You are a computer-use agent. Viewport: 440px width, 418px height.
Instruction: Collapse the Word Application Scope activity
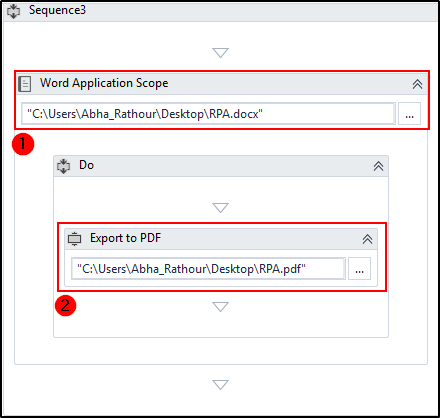[417, 84]
